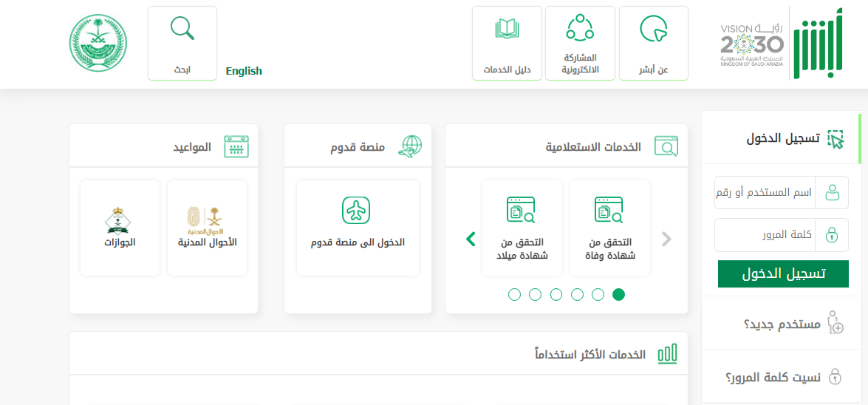The image size is (868, 405).
Task: Open About Absher (عن أبشر) cursor icon
Action: pos(653,30)
